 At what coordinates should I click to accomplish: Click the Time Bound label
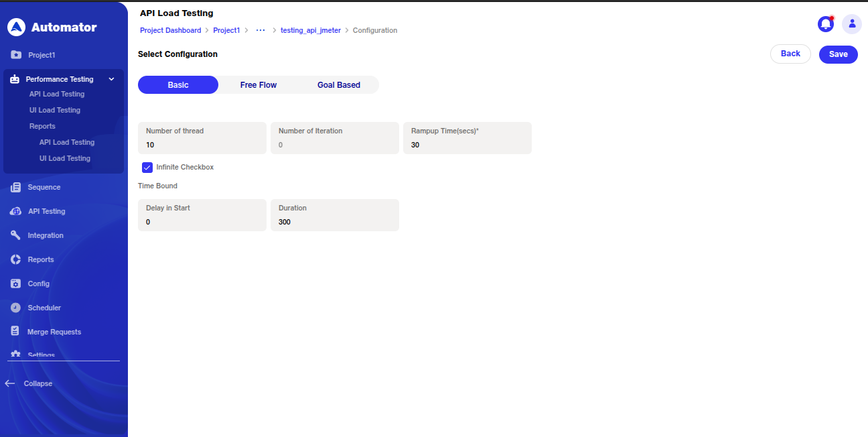point(157,186)
